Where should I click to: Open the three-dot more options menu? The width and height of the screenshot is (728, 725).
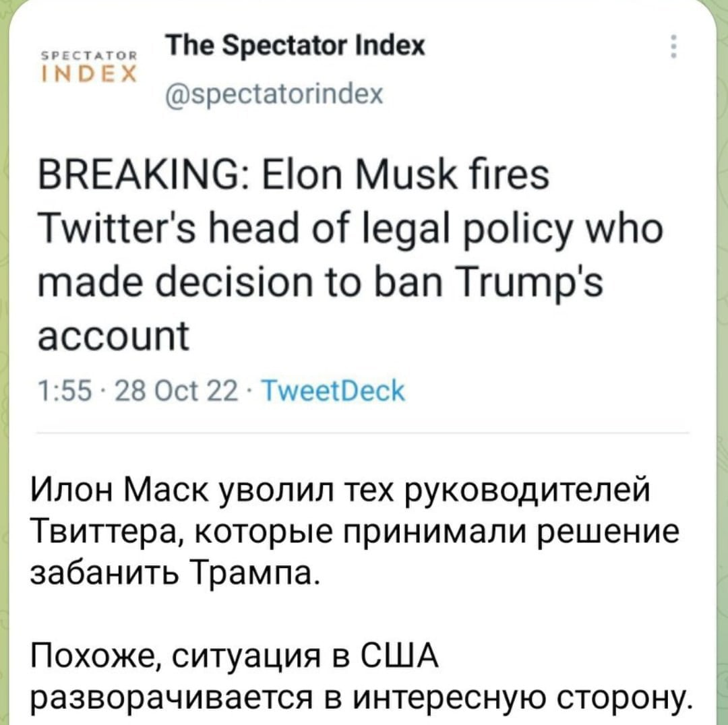tap(673, 49)
